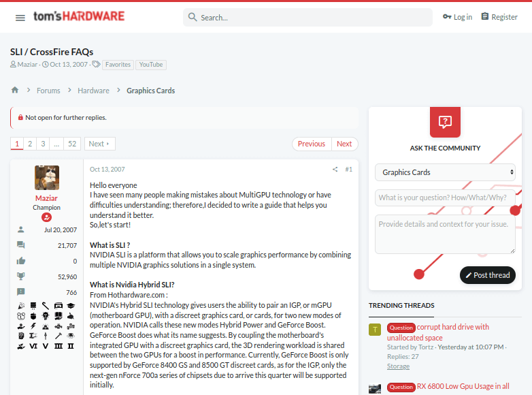Click the home icon in breadcrumbs
Screen dimensions: 532x395
15,90
